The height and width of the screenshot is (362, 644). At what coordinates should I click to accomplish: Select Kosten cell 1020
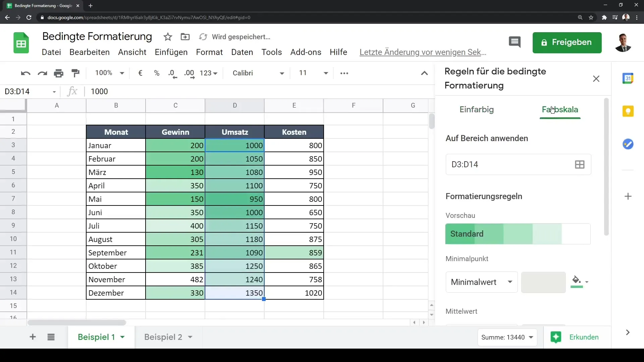coord(294,293)
